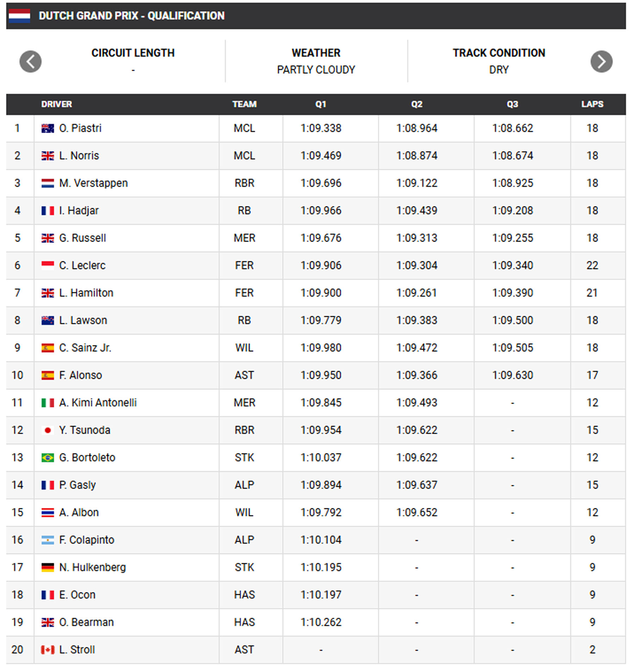Click the Australian flag beside O. Piastri

[48, 128]
